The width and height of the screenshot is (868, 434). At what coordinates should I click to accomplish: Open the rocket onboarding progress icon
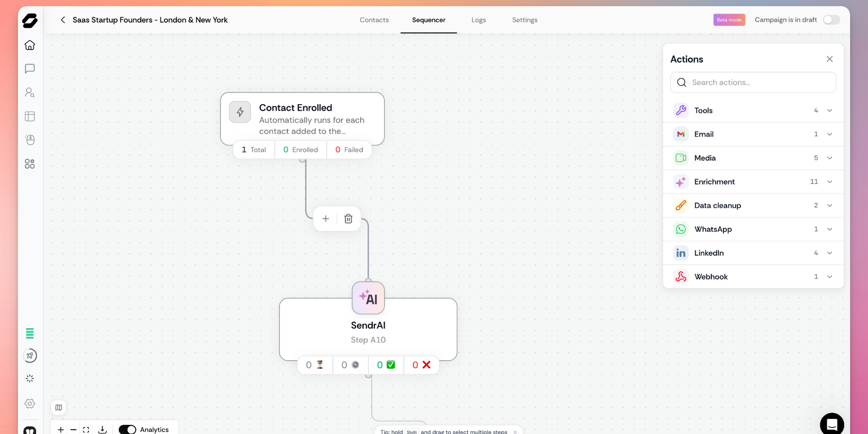pos(30,356)
